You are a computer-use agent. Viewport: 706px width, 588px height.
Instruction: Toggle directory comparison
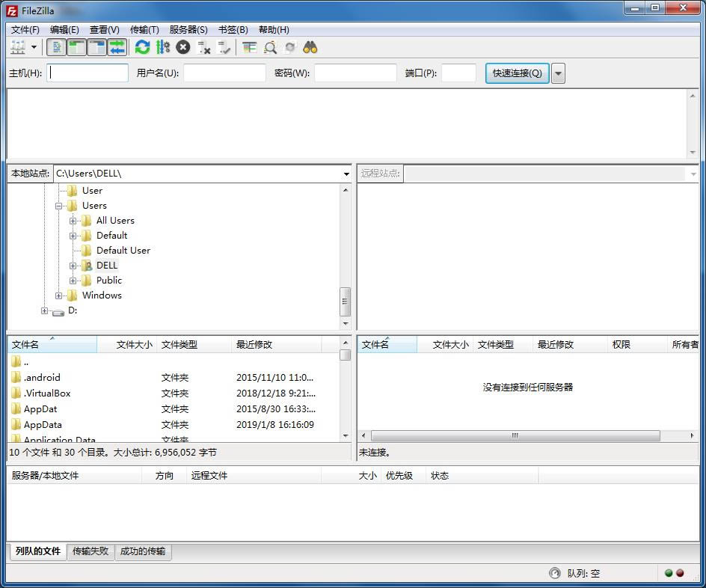tap(270, 47)
